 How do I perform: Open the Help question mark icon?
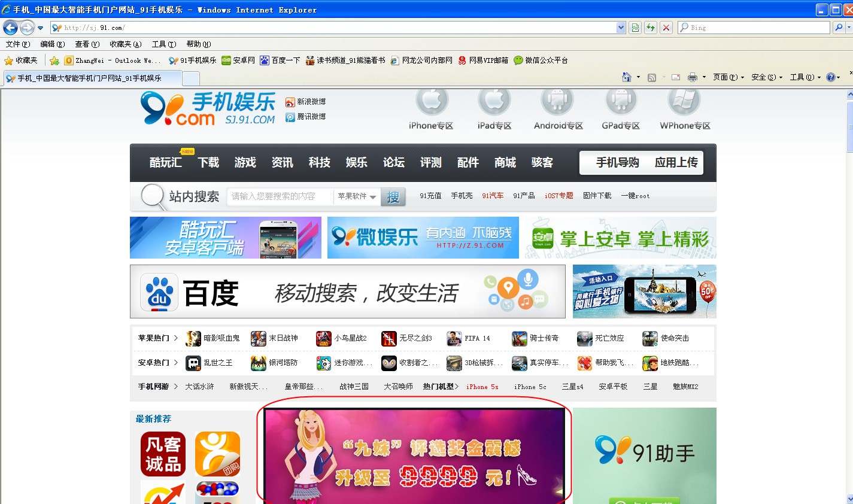(831, 77)
